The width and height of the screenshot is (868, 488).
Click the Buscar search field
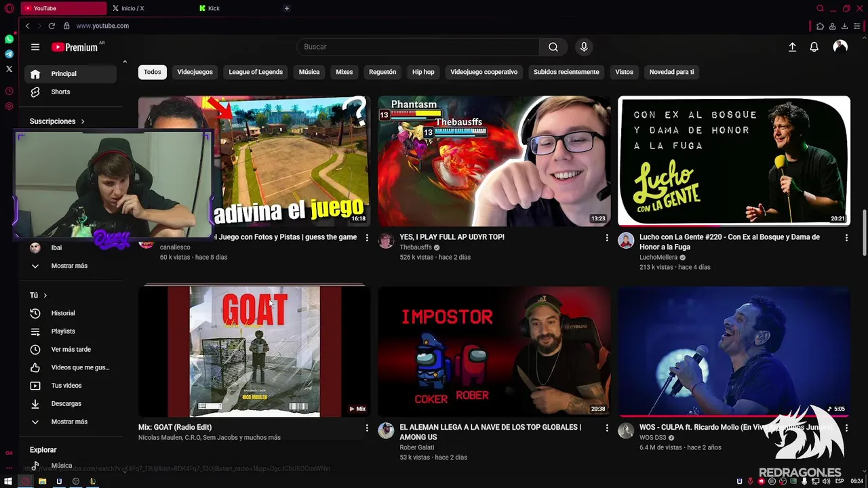(x=418, y=47)
